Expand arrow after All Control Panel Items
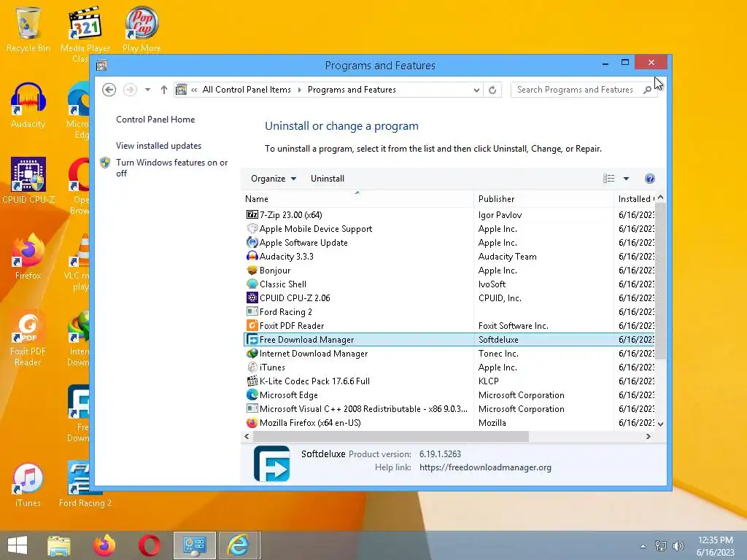Screen dimensions: 747x560 point(300,90)
